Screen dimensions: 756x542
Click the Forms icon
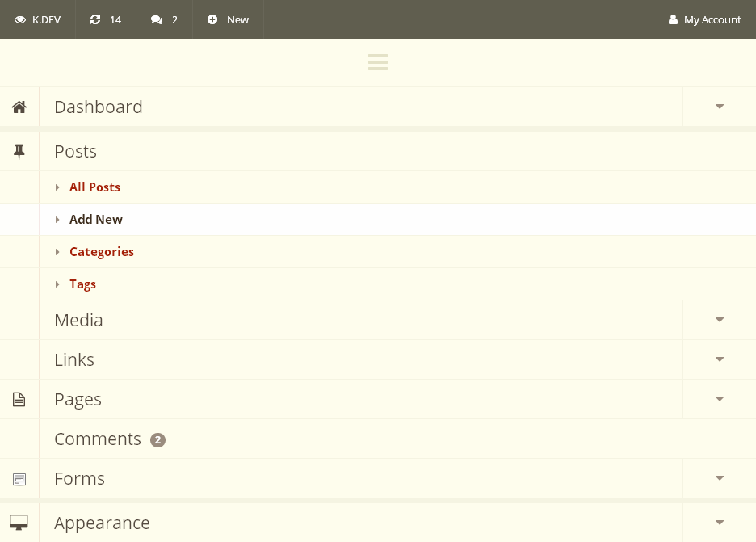point(19,479)
